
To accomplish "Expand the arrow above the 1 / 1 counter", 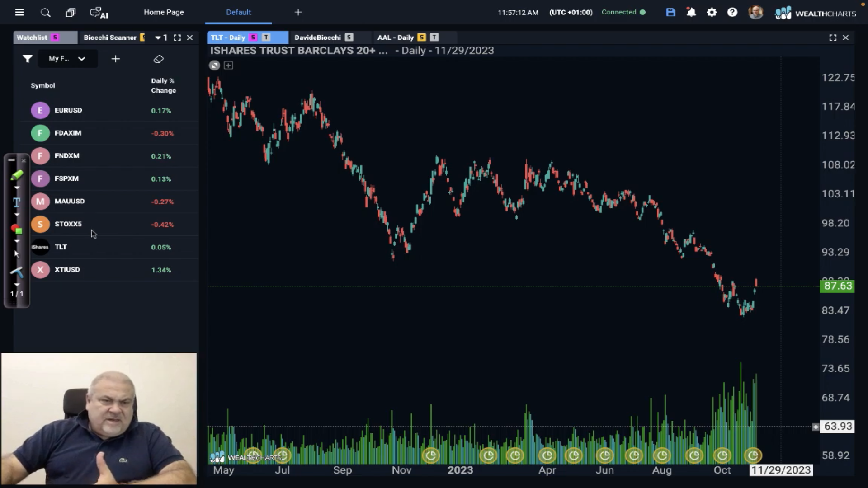I will (x=17, y=285).
